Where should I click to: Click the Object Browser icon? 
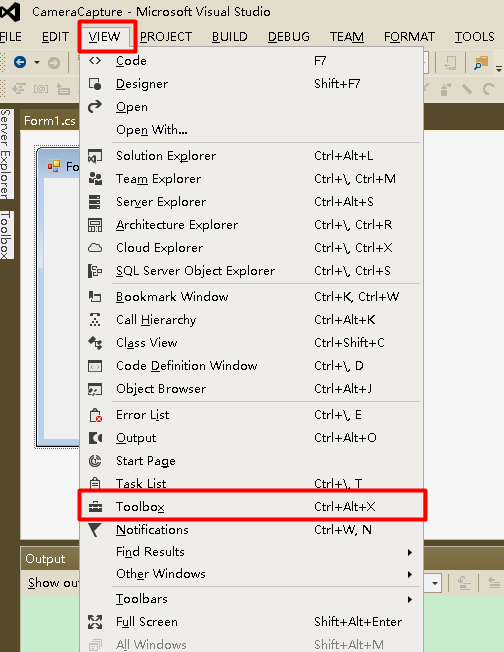(95, 389)
